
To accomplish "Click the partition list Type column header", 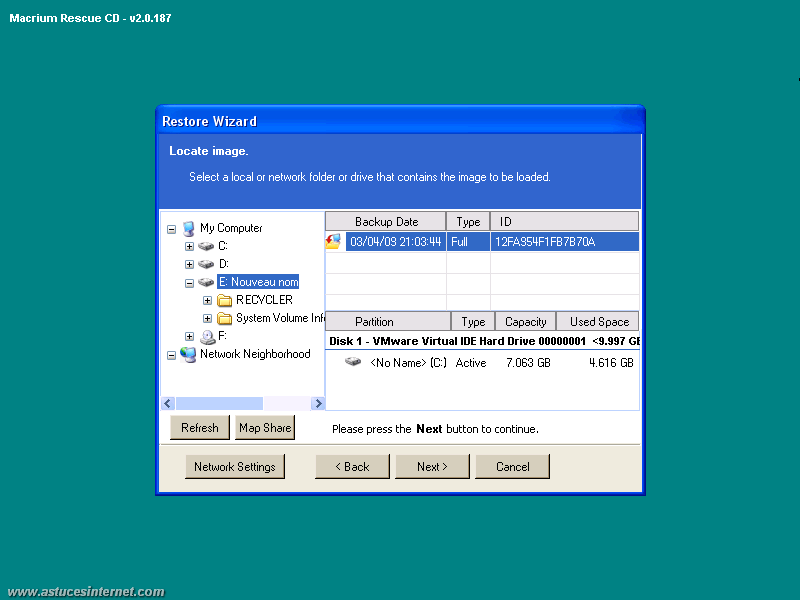I will 473,321.
